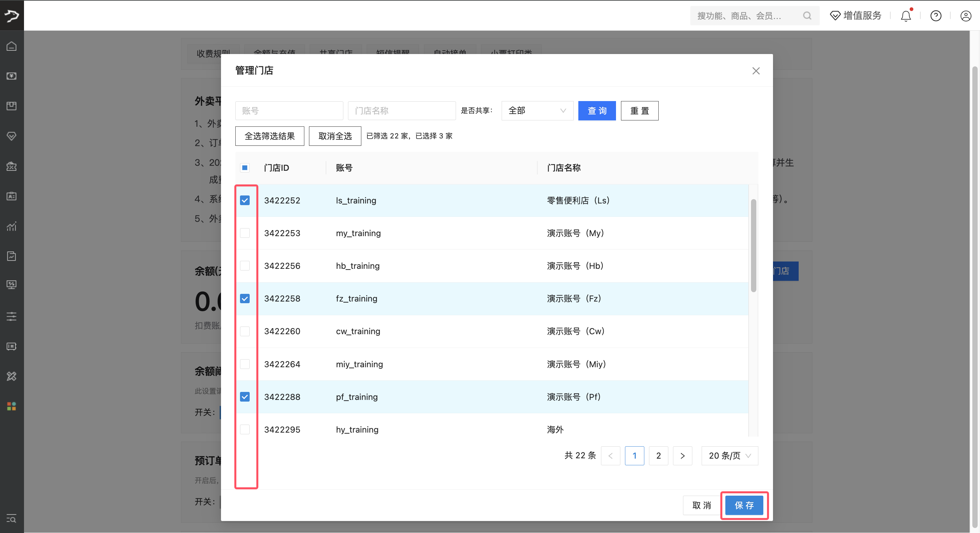
Task: Click the 增值服务 diamond icon
Action: tap(835, 16)
